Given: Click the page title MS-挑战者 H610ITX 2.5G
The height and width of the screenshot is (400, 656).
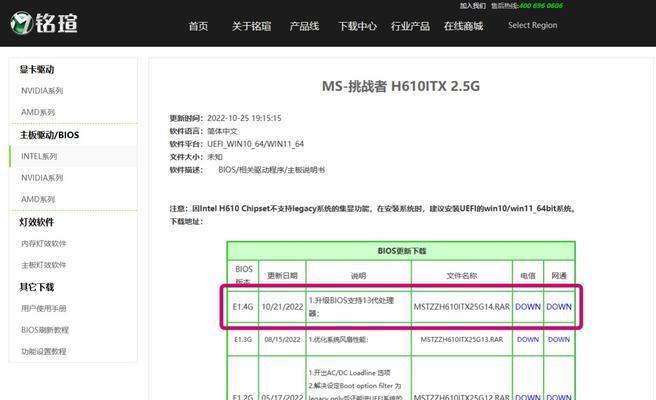Looking at the screenshot, I should point(401,86).
